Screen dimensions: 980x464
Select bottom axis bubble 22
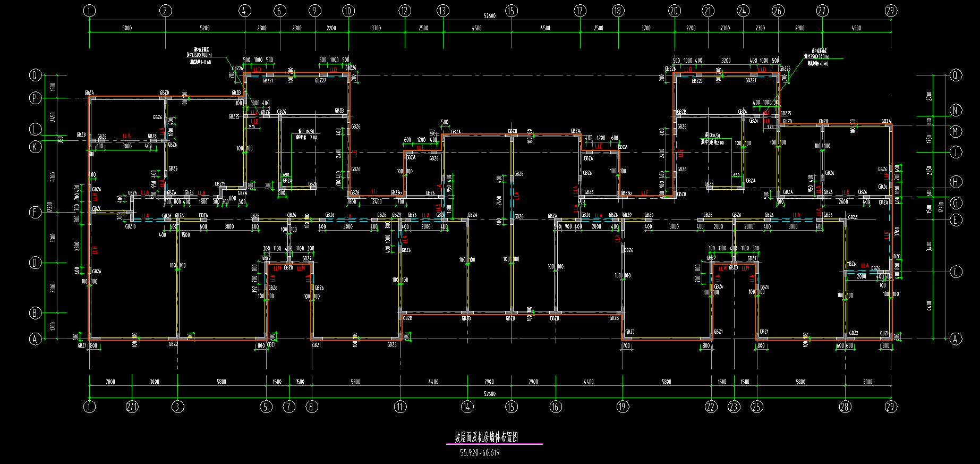(x=711, y=407)
